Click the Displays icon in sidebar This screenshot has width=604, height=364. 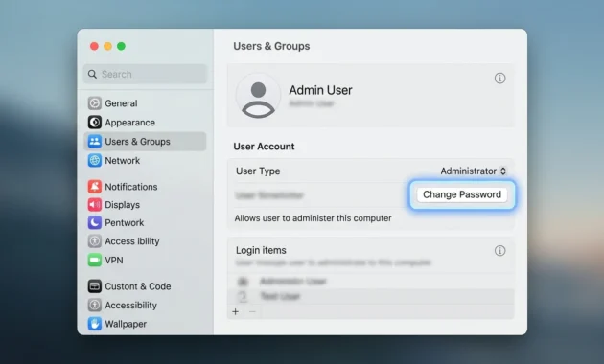94,204
